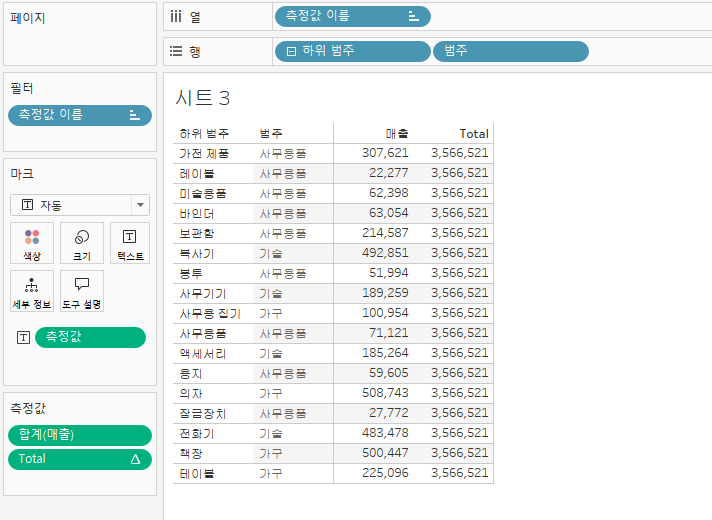Open the Detail (세부 정보) marks card
This screenshot has width=712, height=520.
(x=32, y=291)
